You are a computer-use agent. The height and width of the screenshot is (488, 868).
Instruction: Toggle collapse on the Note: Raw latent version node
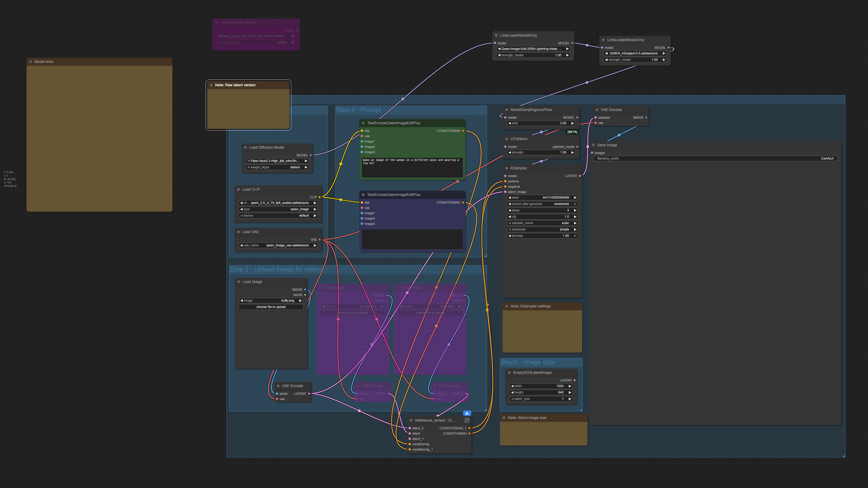[212, 85]
